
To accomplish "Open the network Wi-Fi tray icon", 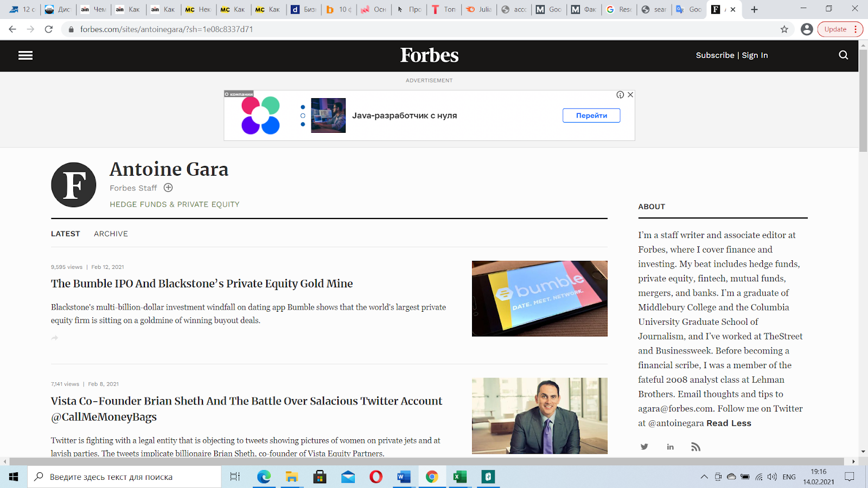I will 758,477.
